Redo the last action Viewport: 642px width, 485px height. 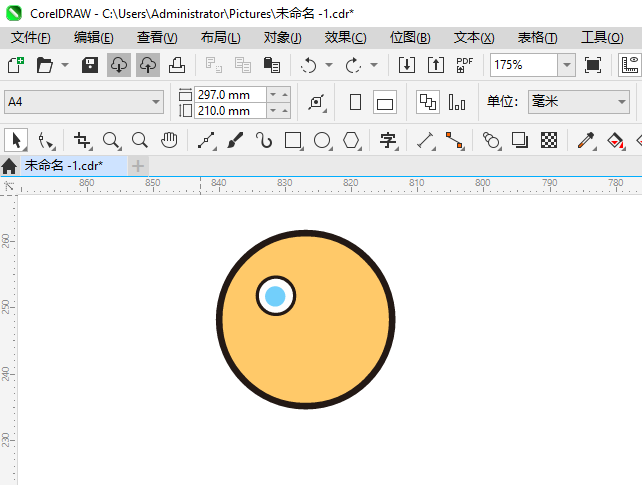(353, 65)
